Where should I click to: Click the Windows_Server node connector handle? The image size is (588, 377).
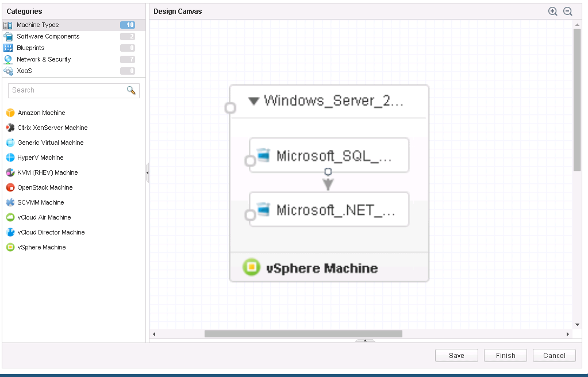coord(230,108)
